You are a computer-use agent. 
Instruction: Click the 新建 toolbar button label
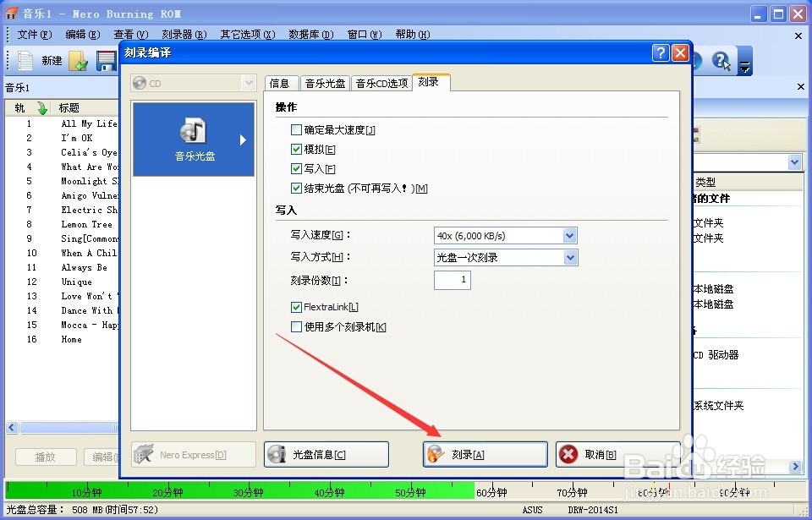click(x=52, y=61)
